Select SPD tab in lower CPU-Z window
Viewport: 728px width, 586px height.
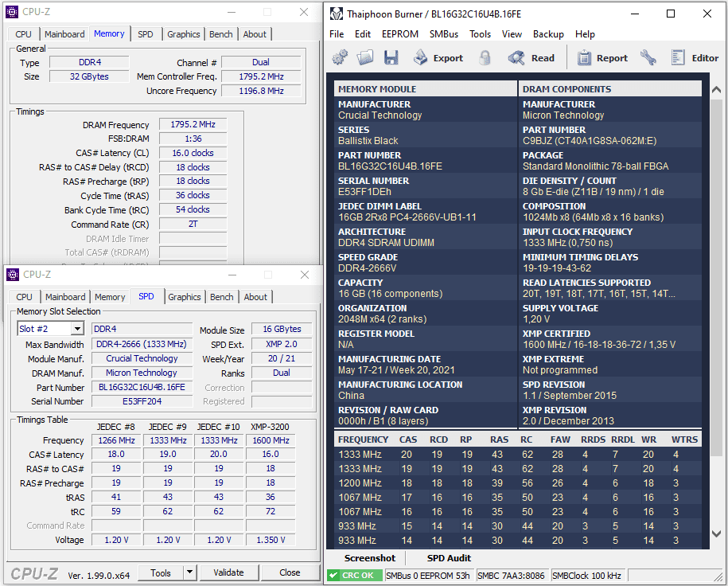point(146,296)
